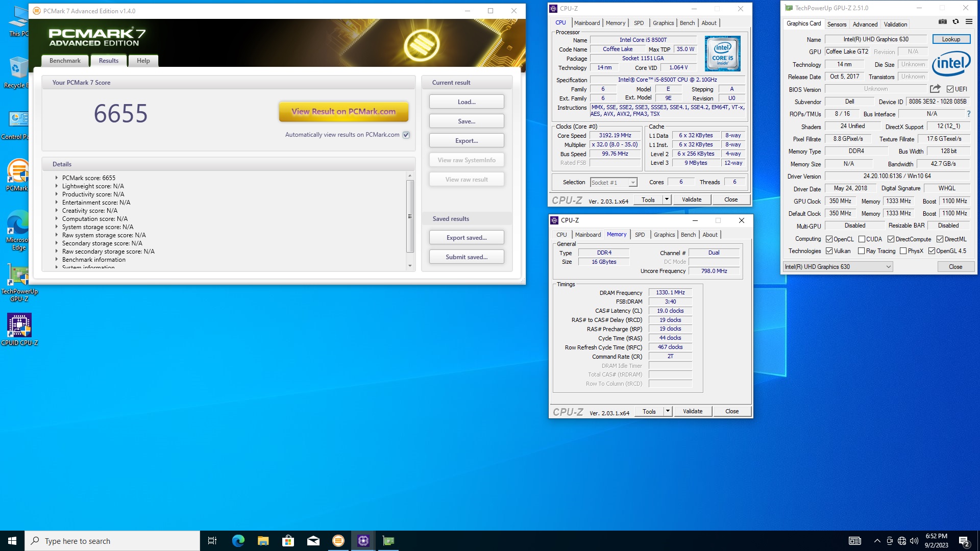The height and width of the screenshot is (551, 980).
Task: Click the Type here to search box
Action: (x=112, y=541)
